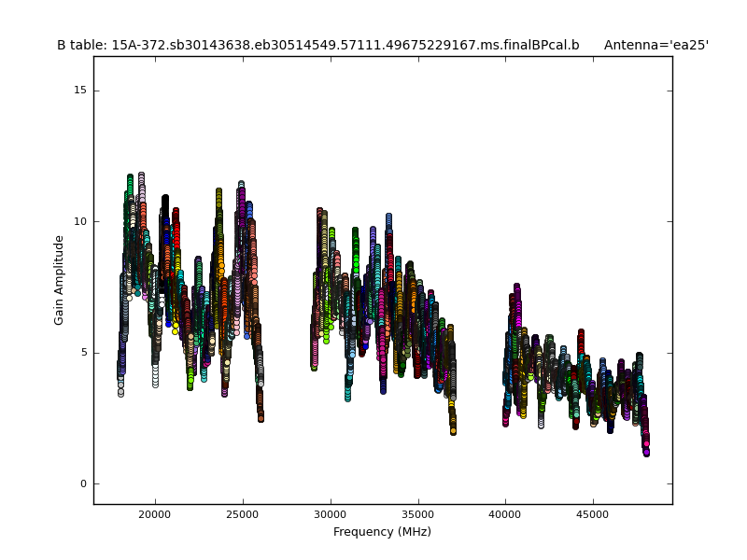Select the Antenna='ea25' label in the title
Viewport: 747px width, 560px height.
tap(655, 45)
